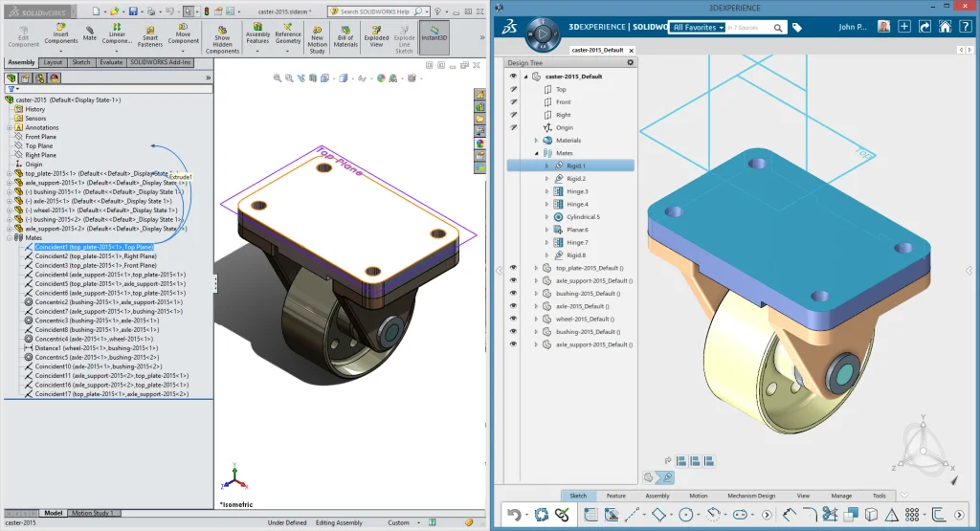Toggle the Instant3D button

coord(434,34)
